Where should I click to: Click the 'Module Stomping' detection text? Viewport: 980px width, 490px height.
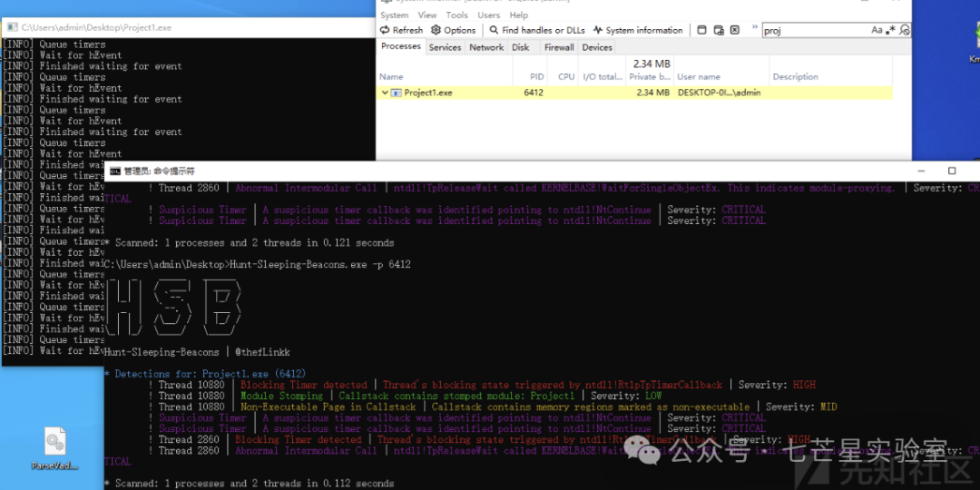(x=282, y=396)
